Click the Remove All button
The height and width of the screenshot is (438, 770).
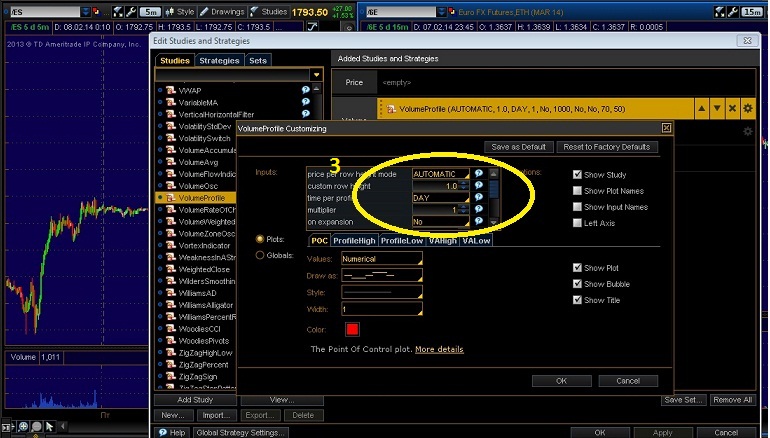733,400
